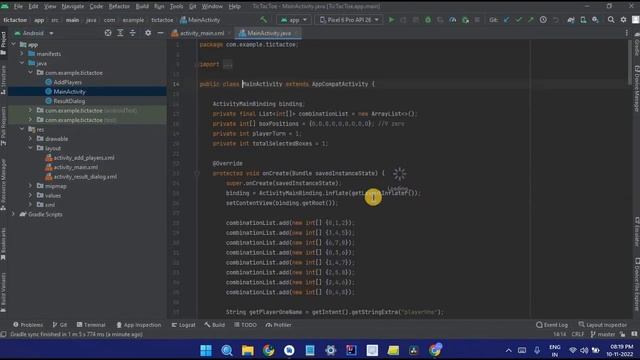
Task: Open the Tools menu
Action: pos(176,7)
